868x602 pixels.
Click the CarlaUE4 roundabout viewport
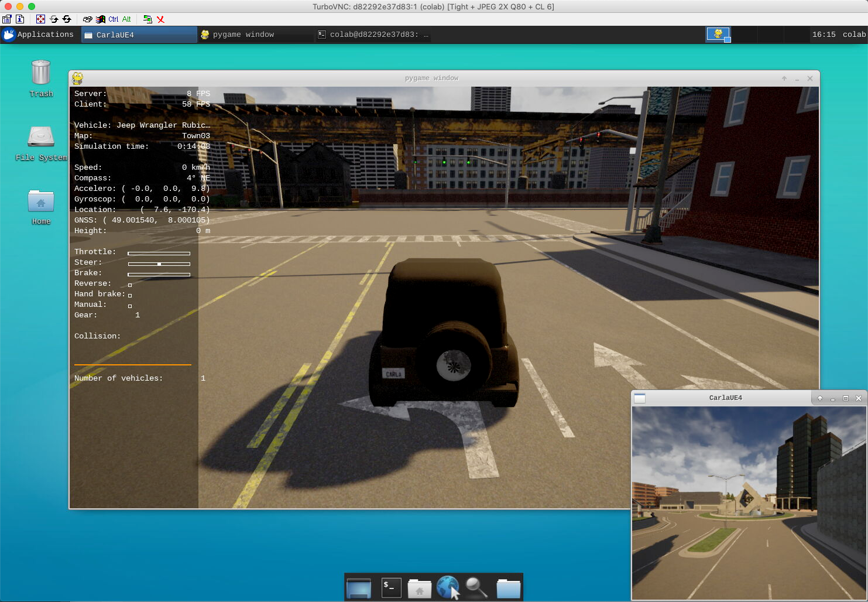(x=749, y=502)
